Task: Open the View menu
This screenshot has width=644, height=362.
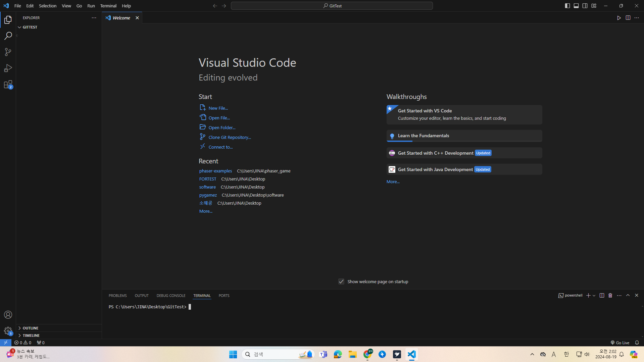Action: tap(66, 6)
